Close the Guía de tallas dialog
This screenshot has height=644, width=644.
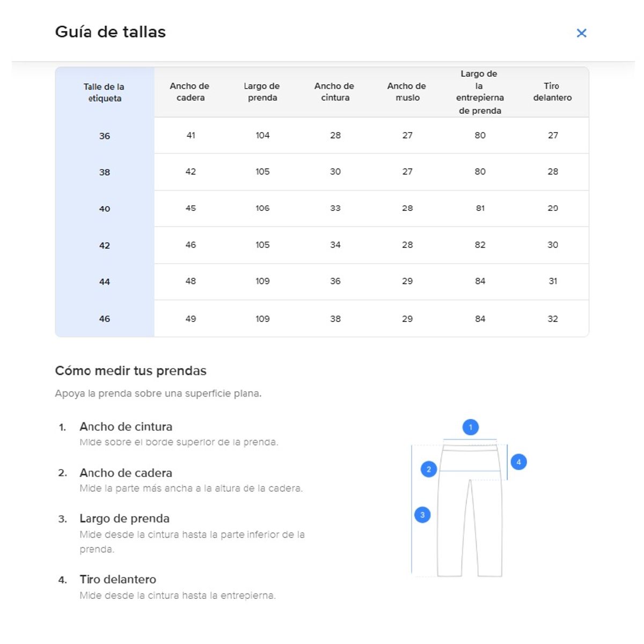coord(581,33)
